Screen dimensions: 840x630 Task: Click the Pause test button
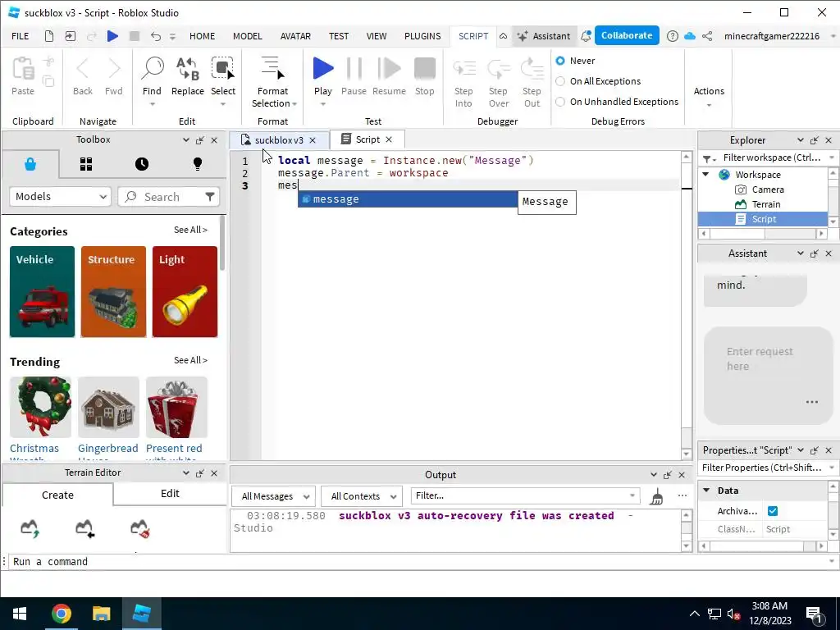pos(354,69)
